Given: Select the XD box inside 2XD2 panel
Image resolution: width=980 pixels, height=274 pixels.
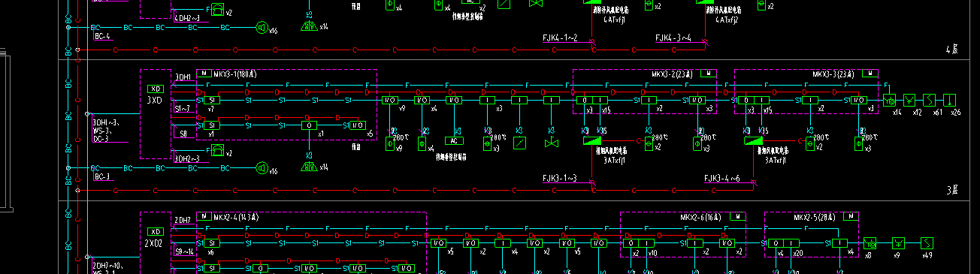Looking at the screenshot, I should click(156, 231).
